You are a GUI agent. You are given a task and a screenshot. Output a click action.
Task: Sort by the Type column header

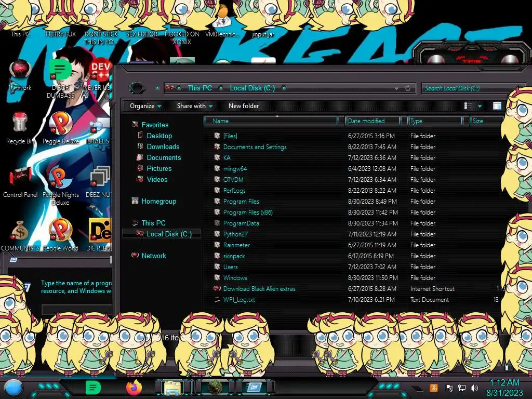pos(435,121)
